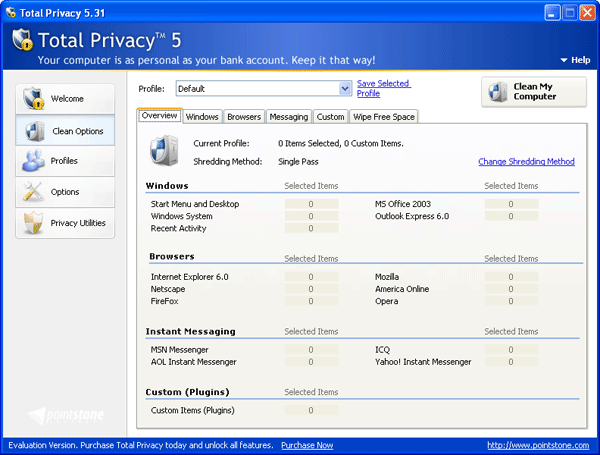Screen dimensions: 600x455
Task: Click the Clean My Computer icon
Action: click(x=498, y=92)
